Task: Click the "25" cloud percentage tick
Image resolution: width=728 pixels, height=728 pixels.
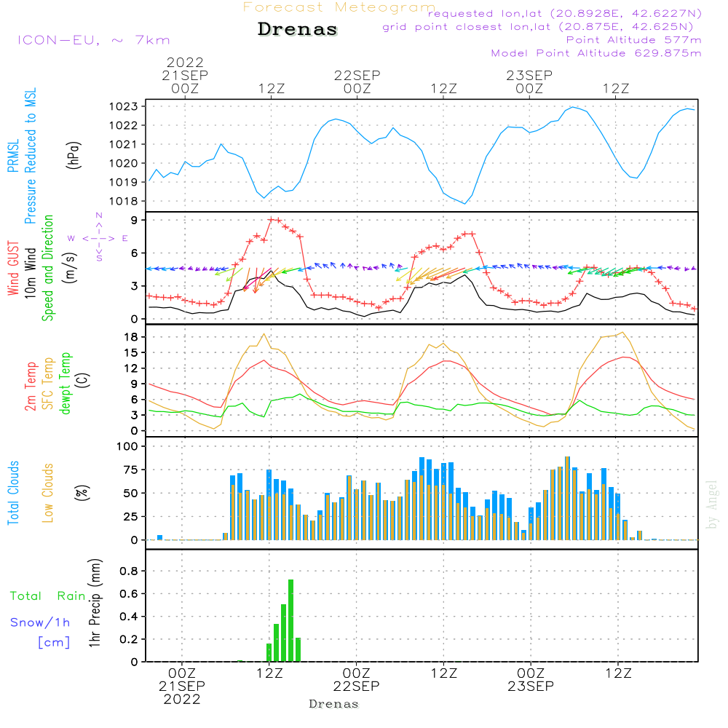Action: [x=131, y=517]
